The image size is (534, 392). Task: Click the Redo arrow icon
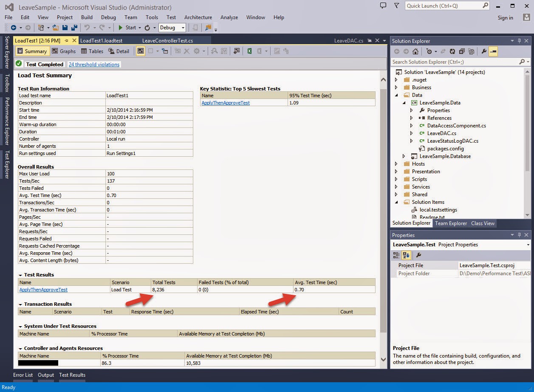tap(102, 28)
